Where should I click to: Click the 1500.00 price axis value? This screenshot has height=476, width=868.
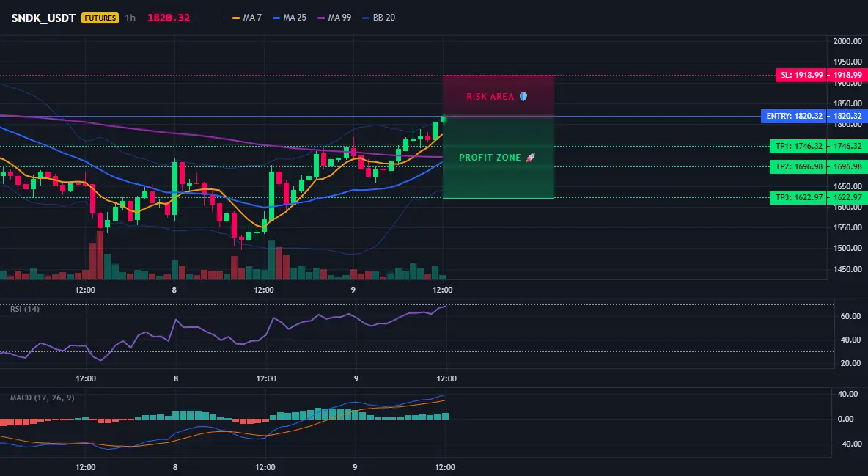(x=847, y=248)
